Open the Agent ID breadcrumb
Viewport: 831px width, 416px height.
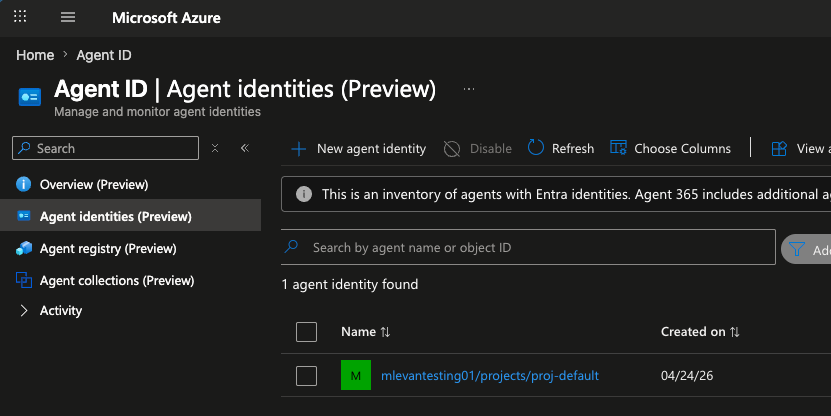coord(104,55)
